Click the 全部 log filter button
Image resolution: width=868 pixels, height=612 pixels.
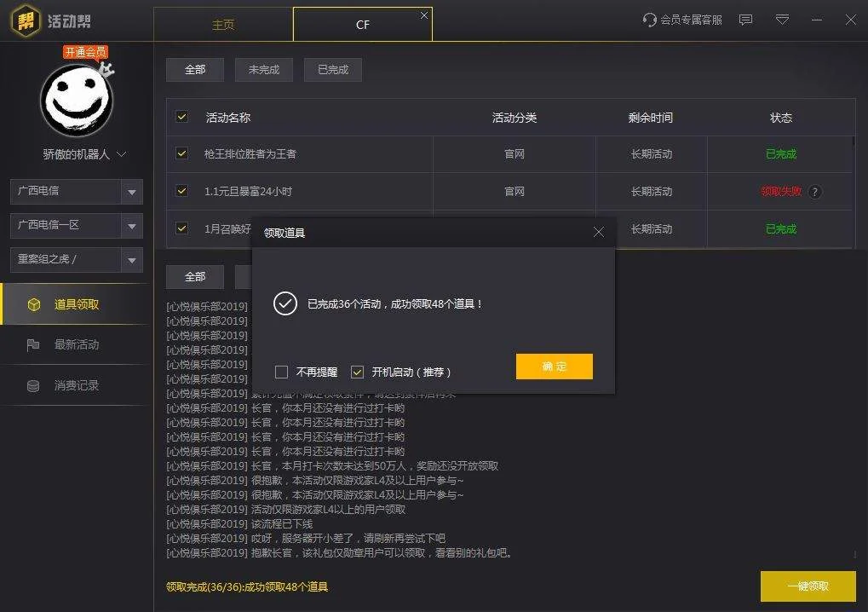pos(195,276)
